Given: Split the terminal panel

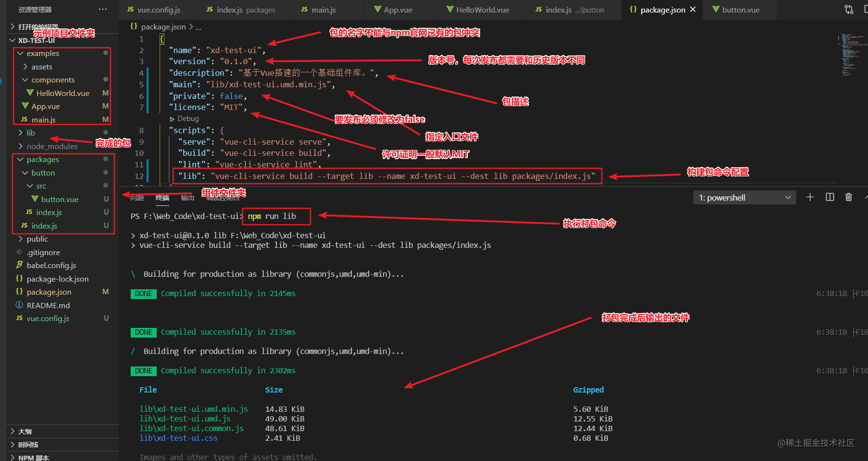Looking at the screenshot, I should coord(830,197).
